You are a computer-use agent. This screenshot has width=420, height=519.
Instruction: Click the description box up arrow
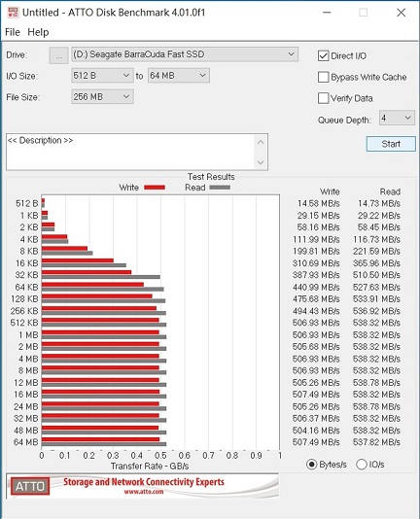coord(261,142)
